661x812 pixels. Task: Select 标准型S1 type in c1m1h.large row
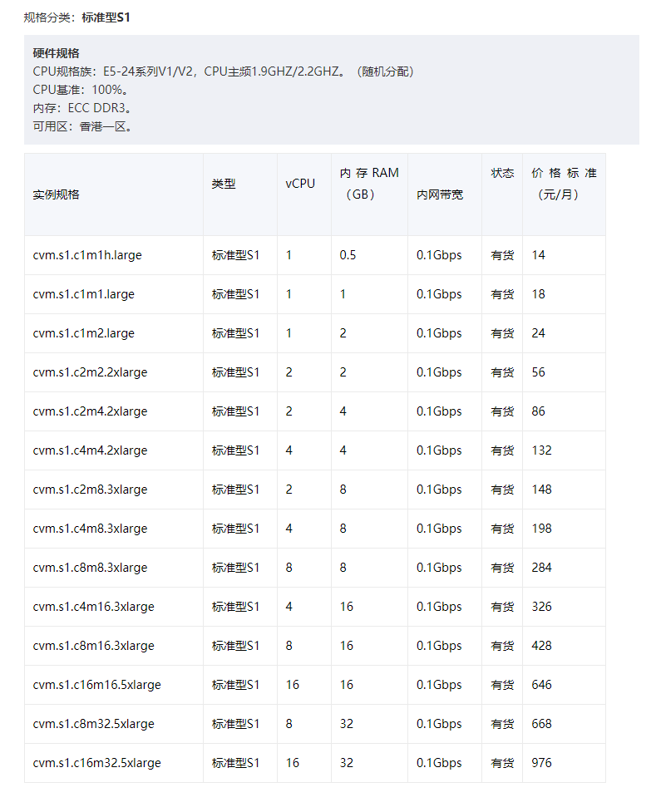point(235,255)
